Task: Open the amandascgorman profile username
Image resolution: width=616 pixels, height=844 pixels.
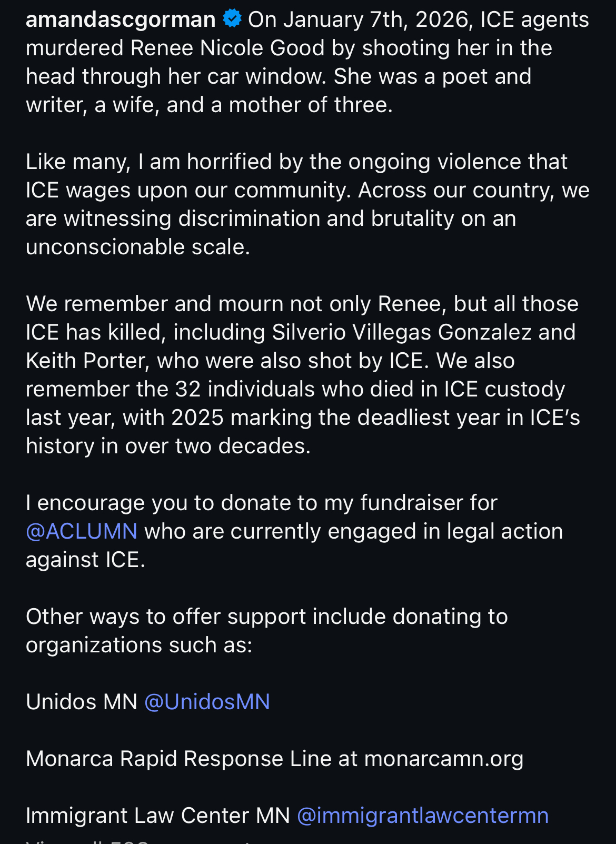Action: click(121, 20)
